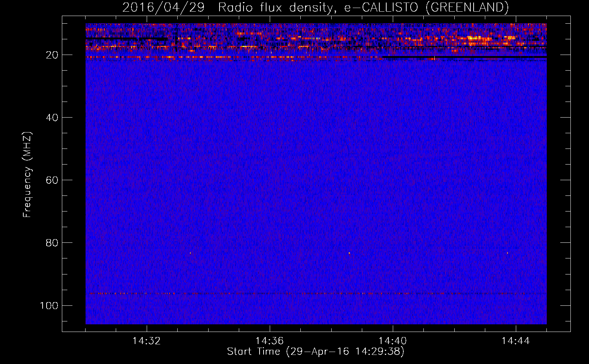Click the 60 frequency tick label
Screen dimensions: 589x364
point(52,180)
